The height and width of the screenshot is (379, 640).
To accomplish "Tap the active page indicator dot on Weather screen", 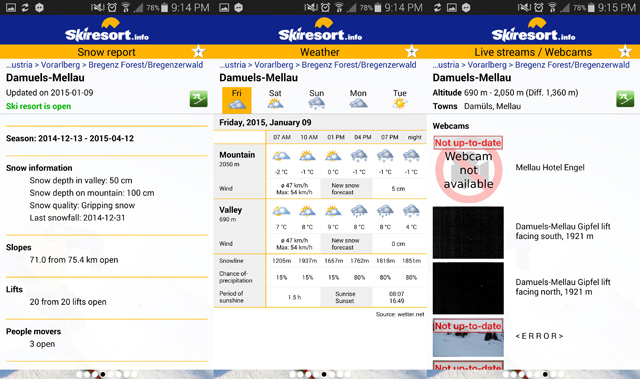I will tap(324, 374).
